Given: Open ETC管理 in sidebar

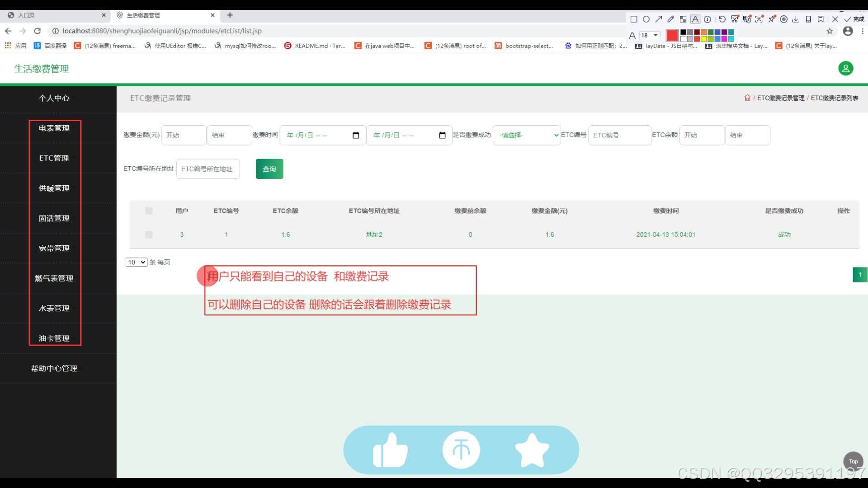Looking at the screenshot, I should coord(54,158).
